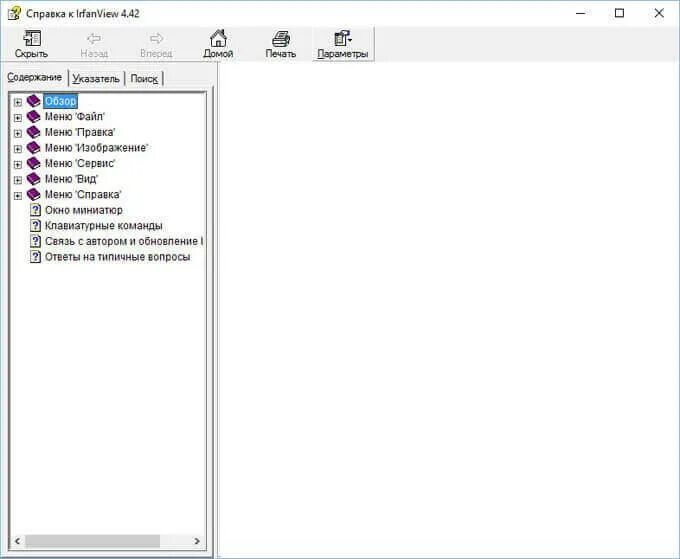Select Меню 'Вид' topic text
This screenshot has width=680, height=559.
[71, 179]
